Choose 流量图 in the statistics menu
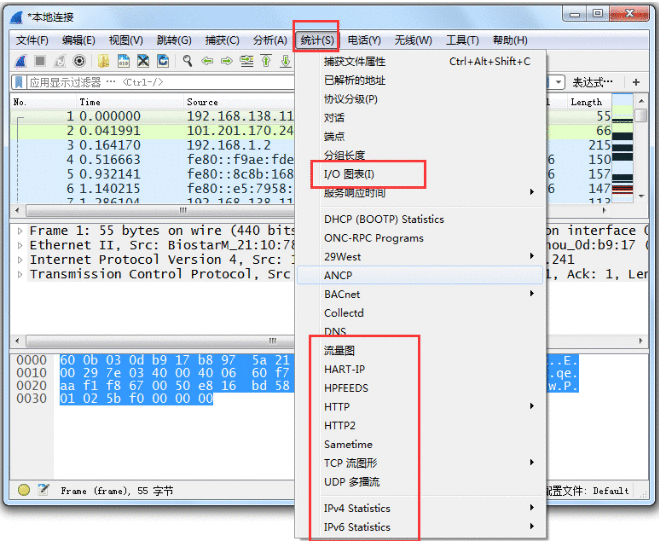This screenshot has height=544, width=659. click(340, 351)
